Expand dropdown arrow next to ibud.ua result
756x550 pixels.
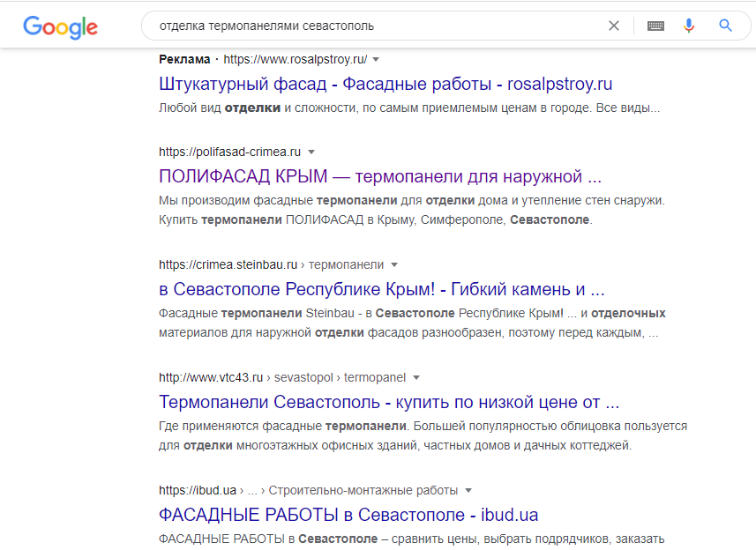[x=468, y=490]
